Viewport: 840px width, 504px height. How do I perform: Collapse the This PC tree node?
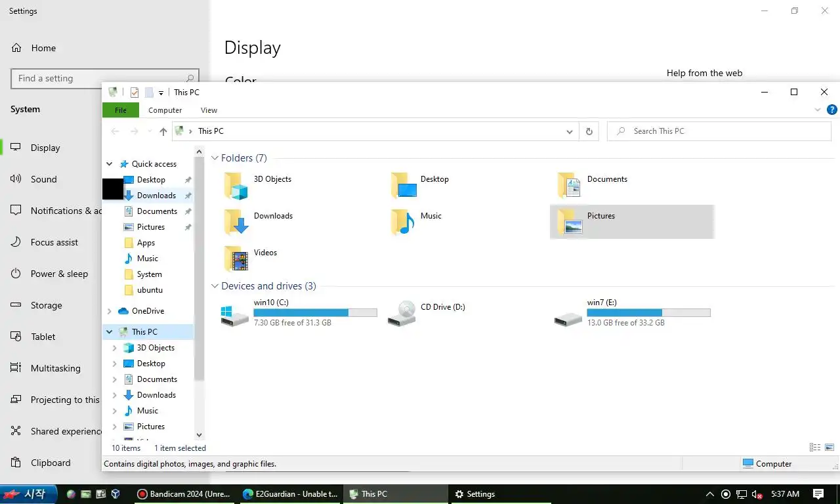coord(110,332)
